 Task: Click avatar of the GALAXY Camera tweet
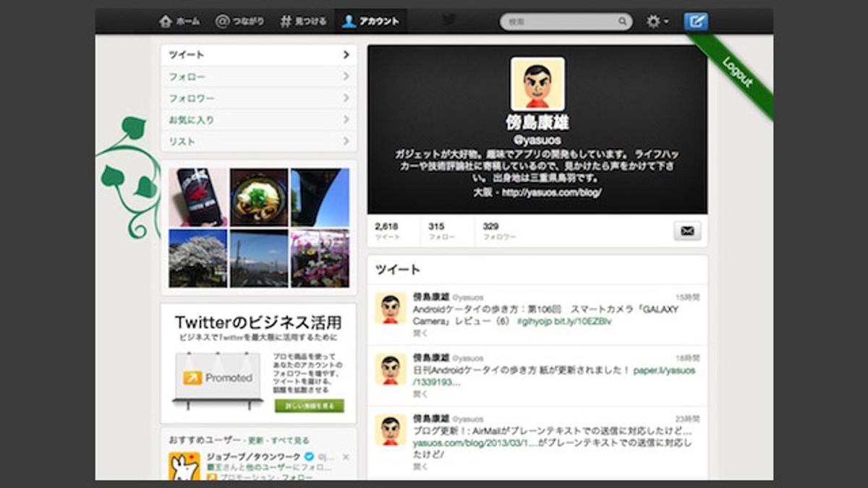391,308
